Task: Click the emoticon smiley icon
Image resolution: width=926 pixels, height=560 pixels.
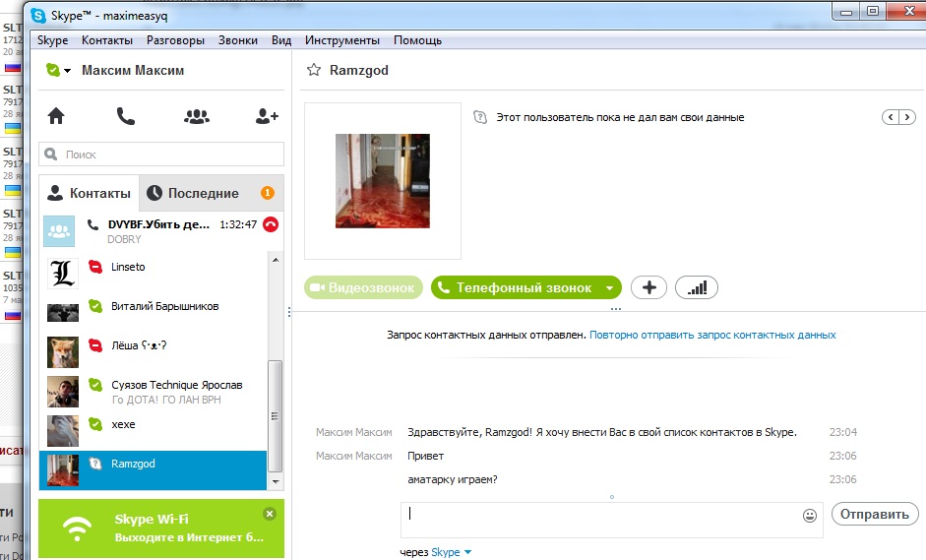Action: (x=810, y=516)
